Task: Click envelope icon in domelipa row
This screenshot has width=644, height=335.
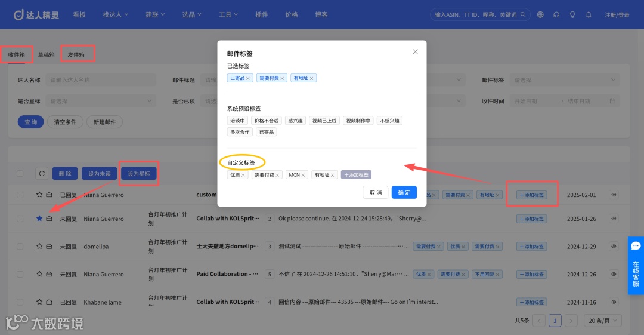Action: click(x=49, y=246)
